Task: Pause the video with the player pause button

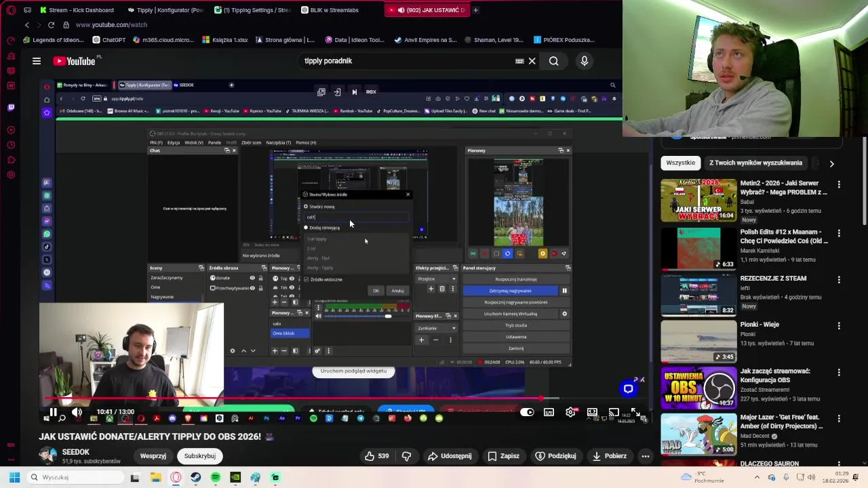Action: point(53,412)
